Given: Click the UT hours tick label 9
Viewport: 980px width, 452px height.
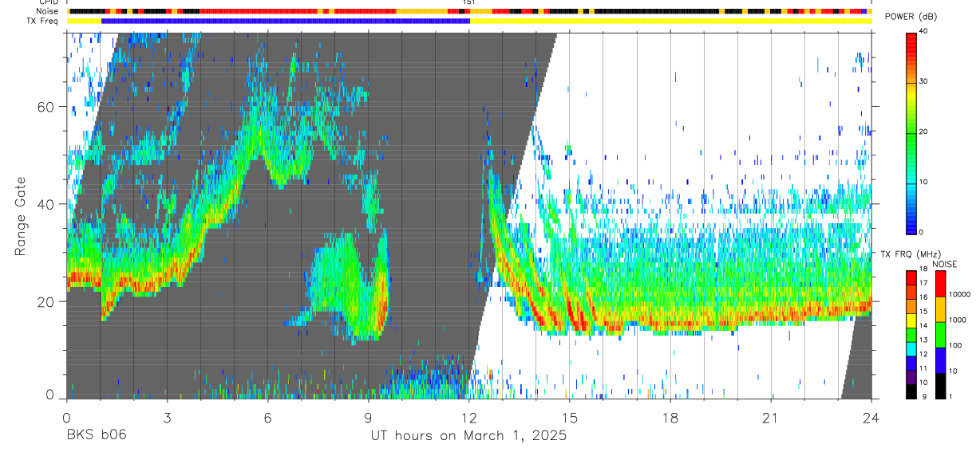Looking at the screenshot, I should click(x=368, y=417).
